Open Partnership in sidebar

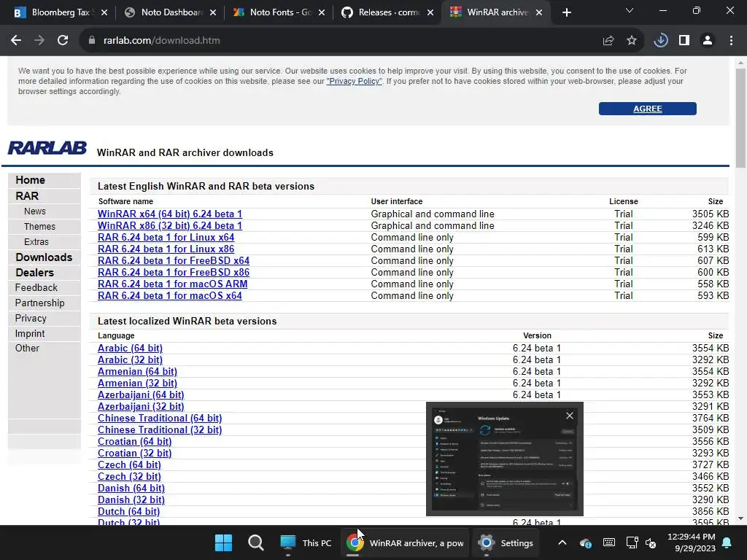point(39,303)
